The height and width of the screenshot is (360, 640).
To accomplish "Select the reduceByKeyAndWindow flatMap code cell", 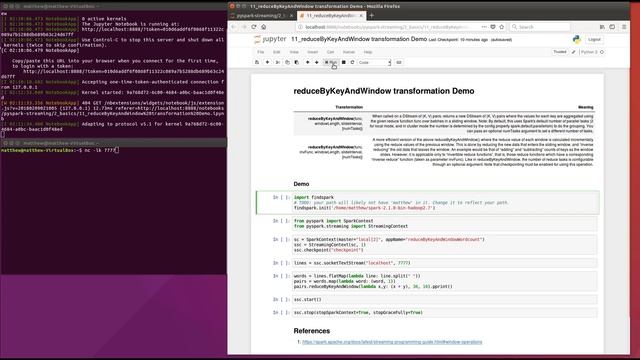I will [444, 281].
